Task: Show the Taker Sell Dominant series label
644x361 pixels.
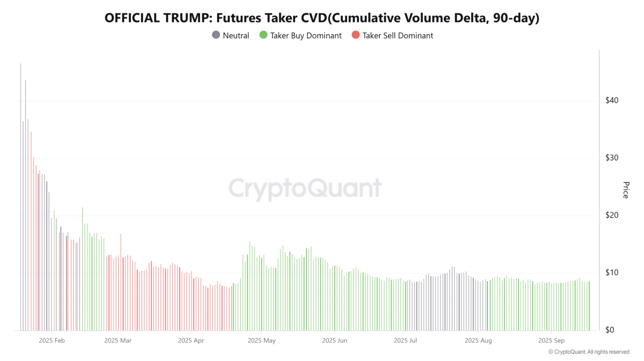Action: pos(398,35)
